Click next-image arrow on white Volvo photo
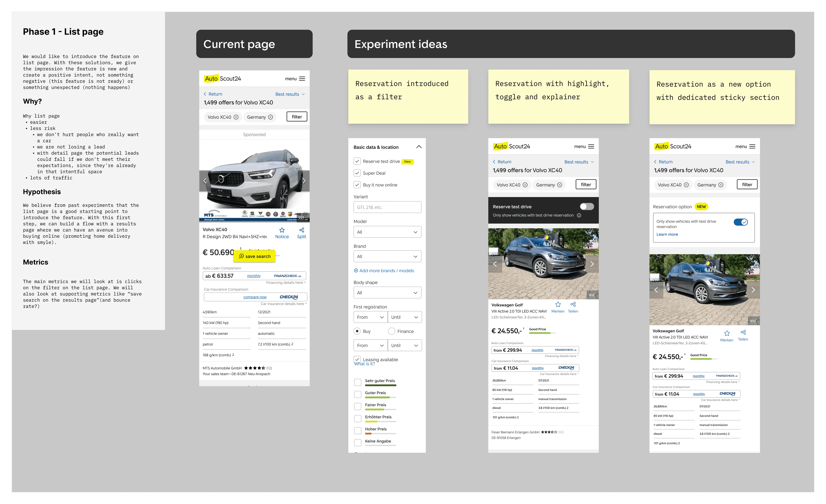Viewport: 826px width, 504px height. pos(304,181)
